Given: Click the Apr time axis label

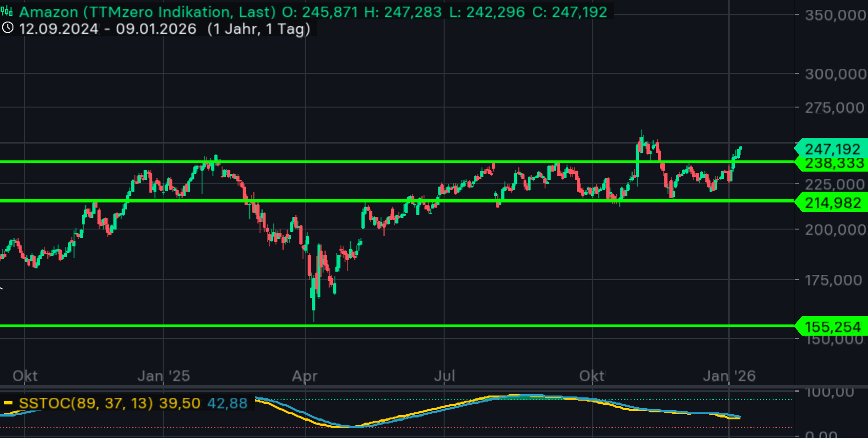Looking at the screenshot, I should coord(305,376).
